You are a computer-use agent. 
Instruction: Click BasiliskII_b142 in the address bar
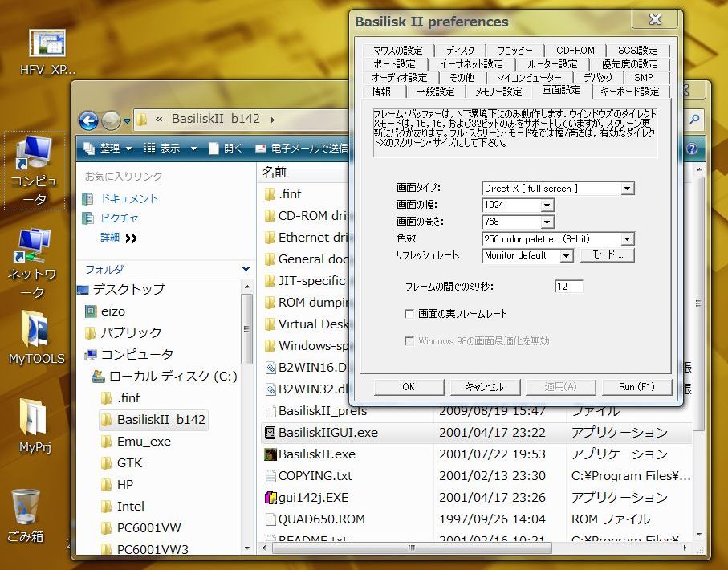pos(215,119)
